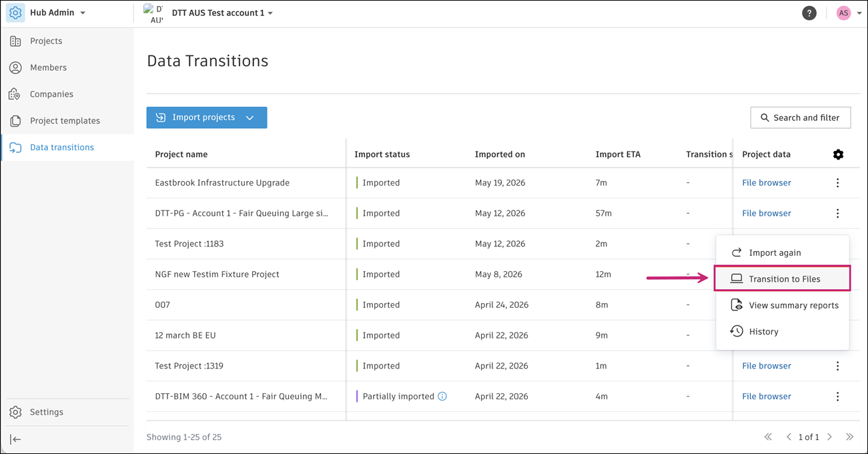Open the AS user avatar menu

[x=847, y=13]
